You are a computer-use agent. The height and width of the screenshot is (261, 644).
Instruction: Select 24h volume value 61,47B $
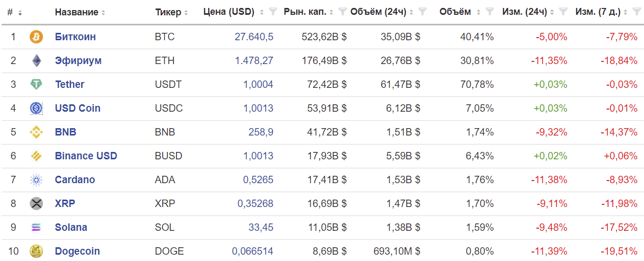tap(400, 85)
